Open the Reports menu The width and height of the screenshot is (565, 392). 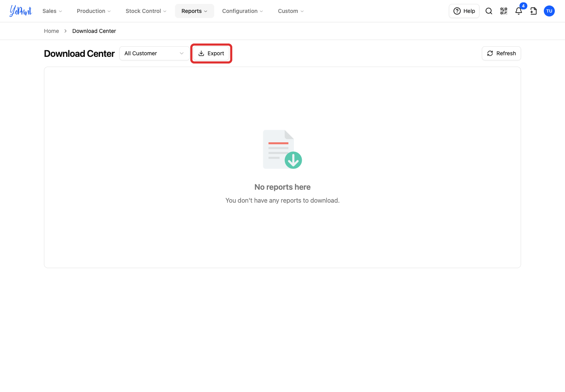coord(195,11)
